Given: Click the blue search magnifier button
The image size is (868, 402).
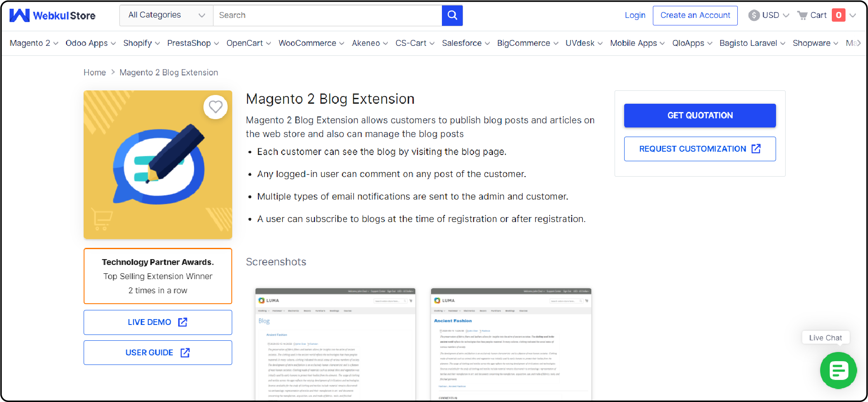Looking at the screenshot, I should pyautogui.click(x=452, y=15).
